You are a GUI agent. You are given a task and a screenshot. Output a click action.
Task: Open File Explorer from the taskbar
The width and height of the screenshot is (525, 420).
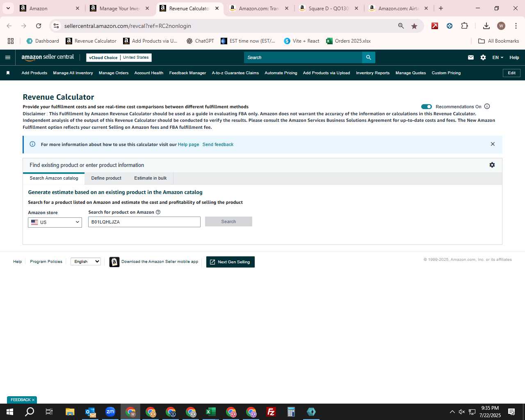pyautogui.click(x=70, y=412)
